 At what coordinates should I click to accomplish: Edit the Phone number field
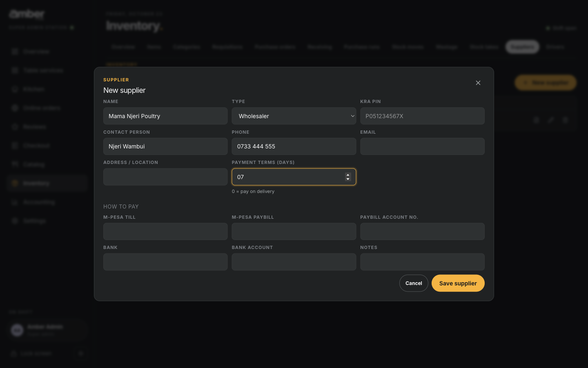tap(294, 146)
